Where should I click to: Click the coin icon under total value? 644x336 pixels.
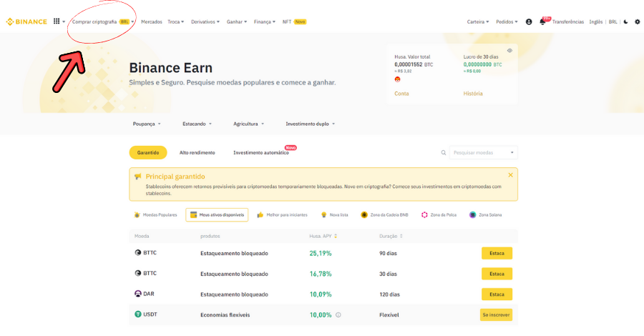(397, 79)
